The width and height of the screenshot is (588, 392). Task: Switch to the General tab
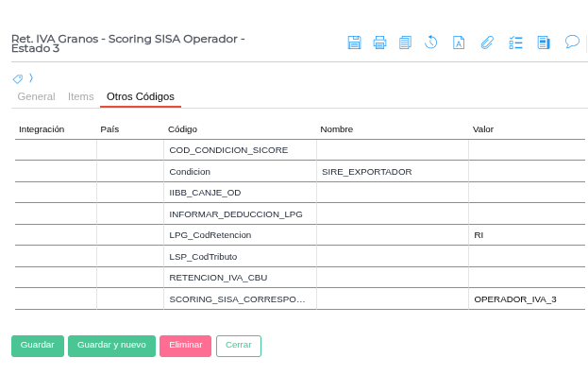pos(37,96)
